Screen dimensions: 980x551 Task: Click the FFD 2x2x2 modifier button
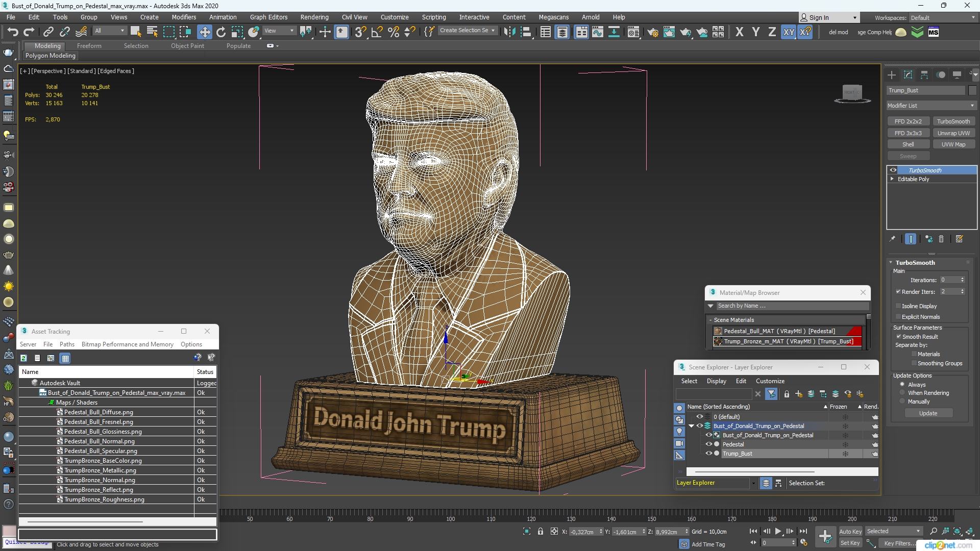(x=908, y=121)
